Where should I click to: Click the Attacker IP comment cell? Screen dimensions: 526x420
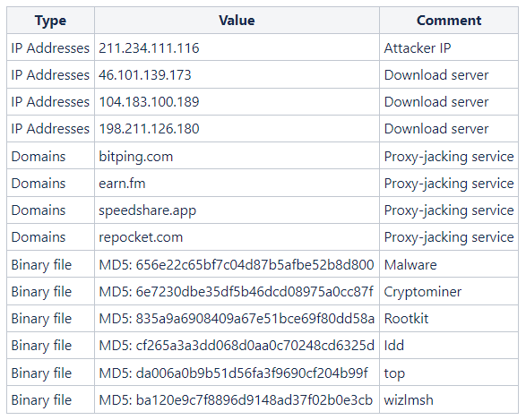tap(449, 47)
